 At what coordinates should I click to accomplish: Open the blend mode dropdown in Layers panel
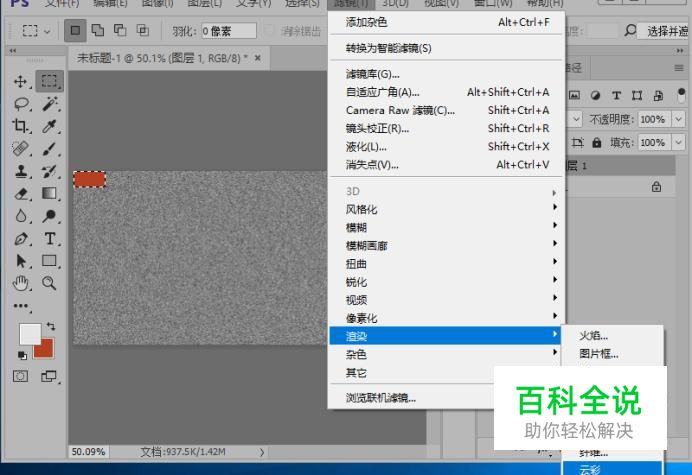575,119
